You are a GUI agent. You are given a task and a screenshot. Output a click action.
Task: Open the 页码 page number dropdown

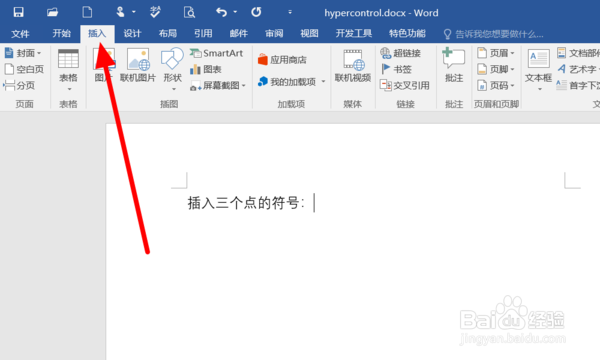pyautogui.click(x=496, y=85)
